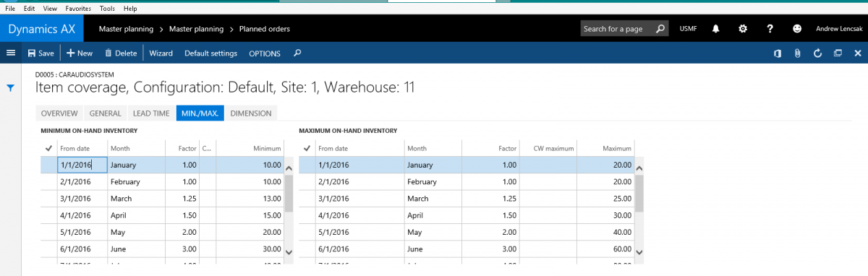Click the Save button
Screen dimensions: 868x276
click(41, 53)
